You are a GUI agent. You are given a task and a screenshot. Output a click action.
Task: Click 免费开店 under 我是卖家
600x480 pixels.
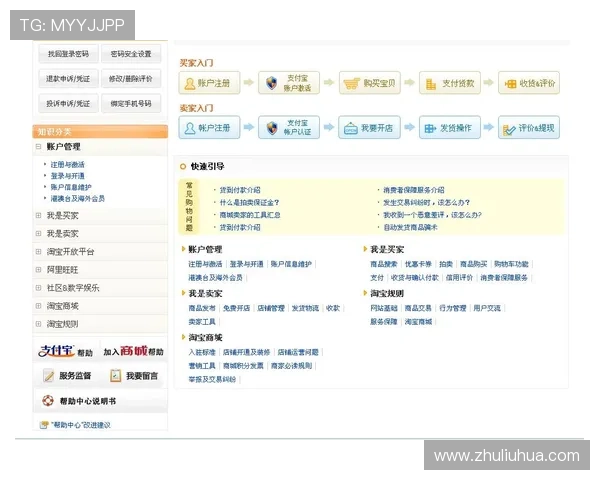point(236,308)
